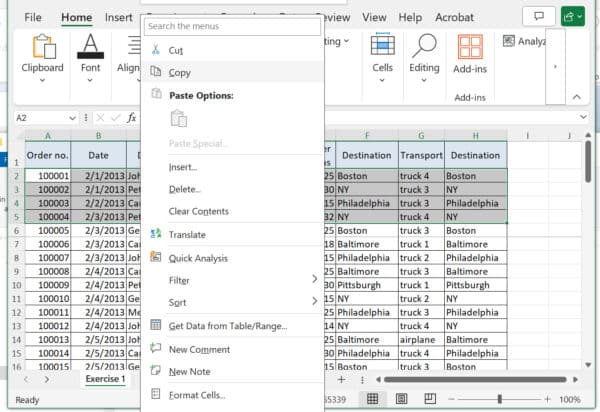Viewport: 600px width, 412px height.
Task: Expand more ribbon commands arrow
Action: coord(555,67)
